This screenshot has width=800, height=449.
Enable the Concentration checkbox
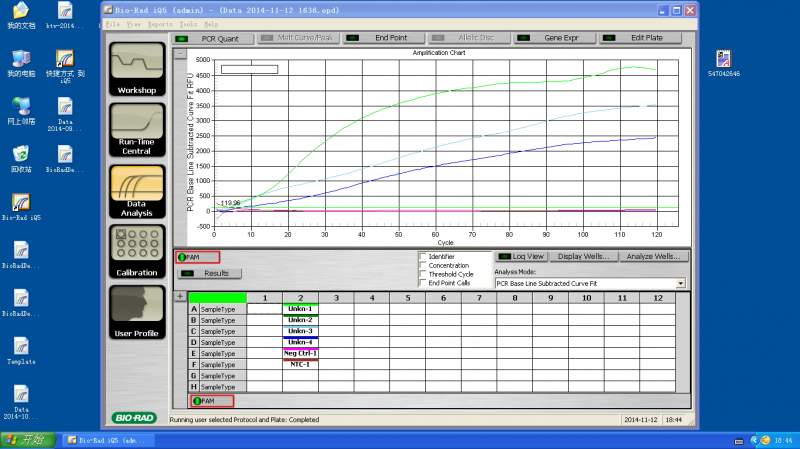point(422,265)
